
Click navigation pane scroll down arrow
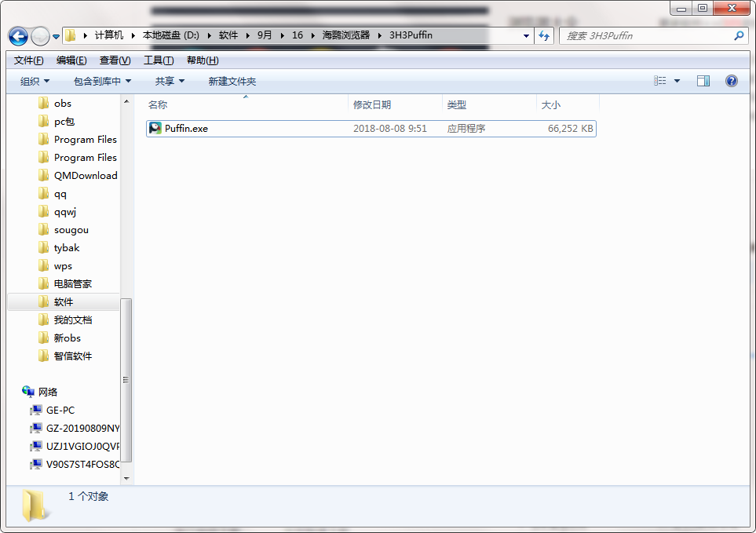(126, 479)
